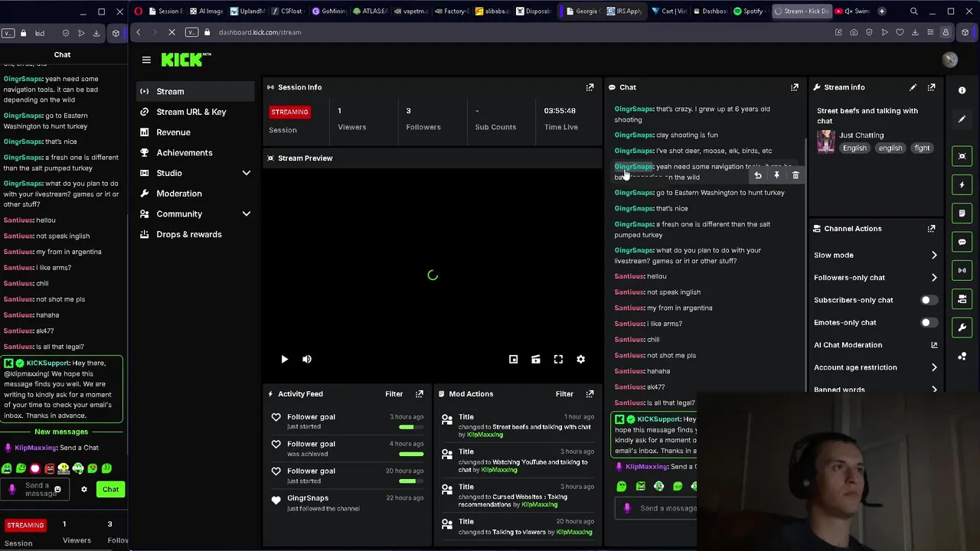Click the 'fight' stream tag

922,148
